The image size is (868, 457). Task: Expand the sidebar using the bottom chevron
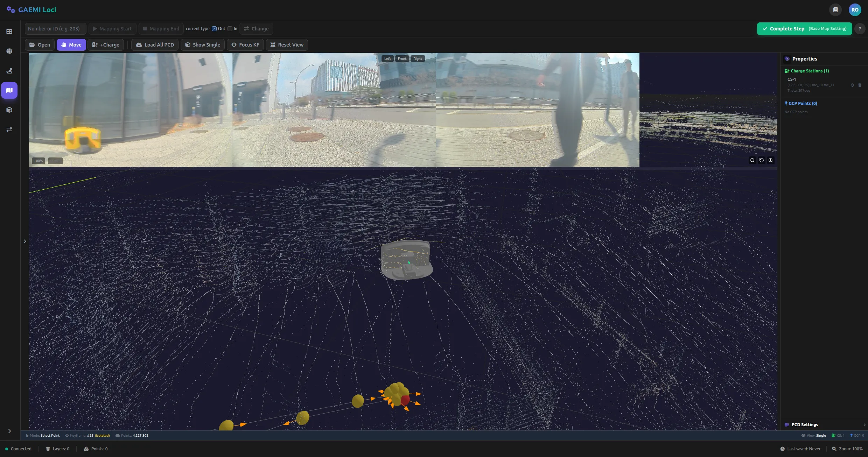[9, 431]
